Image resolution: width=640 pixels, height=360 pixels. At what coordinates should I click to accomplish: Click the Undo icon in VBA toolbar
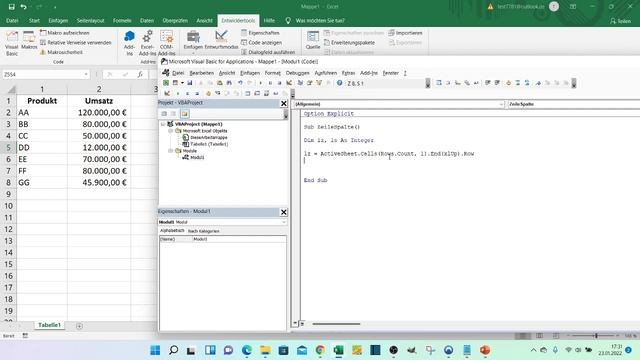240,83
